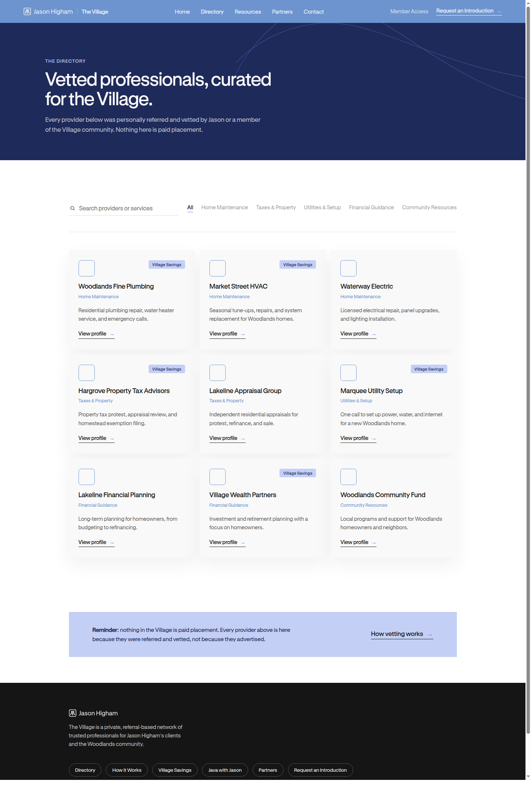Image resolution: width=531 pixels, height=812 pixels.
Task: Open Partners in the top navigation
Action: pos(282,12)
